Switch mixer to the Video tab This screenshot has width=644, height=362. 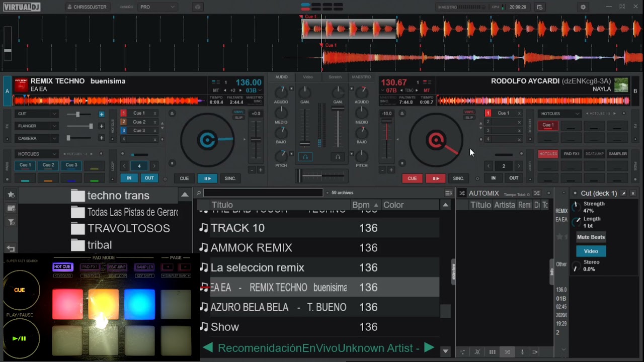[308, 77]
